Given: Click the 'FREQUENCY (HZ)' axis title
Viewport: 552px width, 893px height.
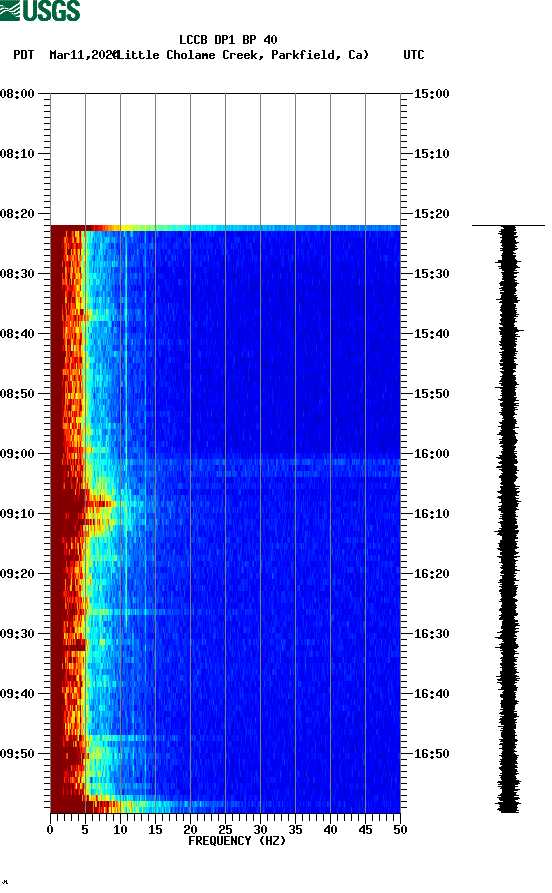Looking at the screenshot, I should tap(237, 841).
